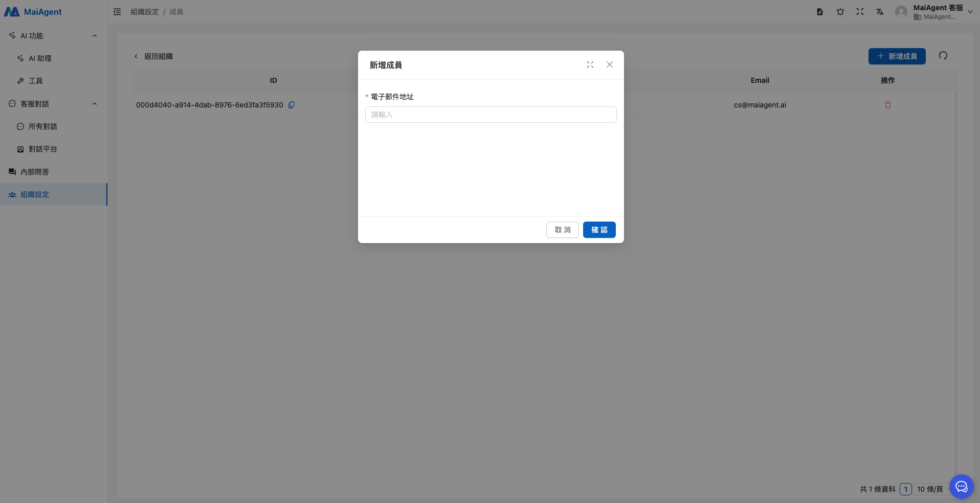980x503 pixels.
Task: Toggle fullscreen icon in top header
Action: pyautogui.click(x=860, y=12)
